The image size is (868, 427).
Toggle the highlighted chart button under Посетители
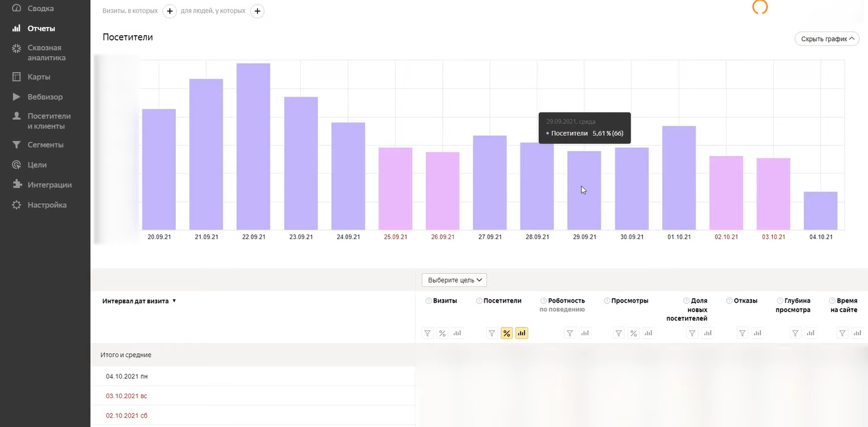pos(522,333)
